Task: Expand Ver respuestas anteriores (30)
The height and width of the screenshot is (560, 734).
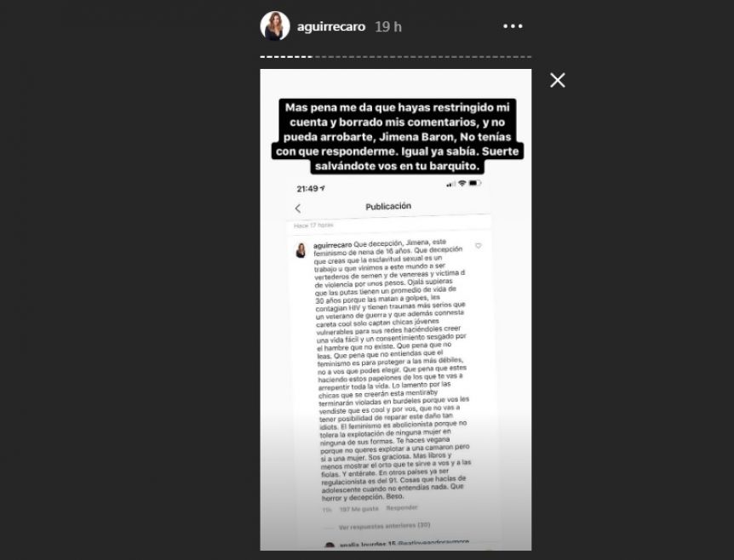Action: click(x=384, y=526)
